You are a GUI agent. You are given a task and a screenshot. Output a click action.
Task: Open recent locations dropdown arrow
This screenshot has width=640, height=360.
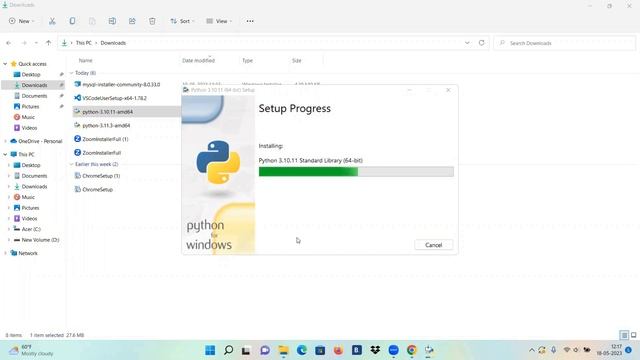coord(36,43)
